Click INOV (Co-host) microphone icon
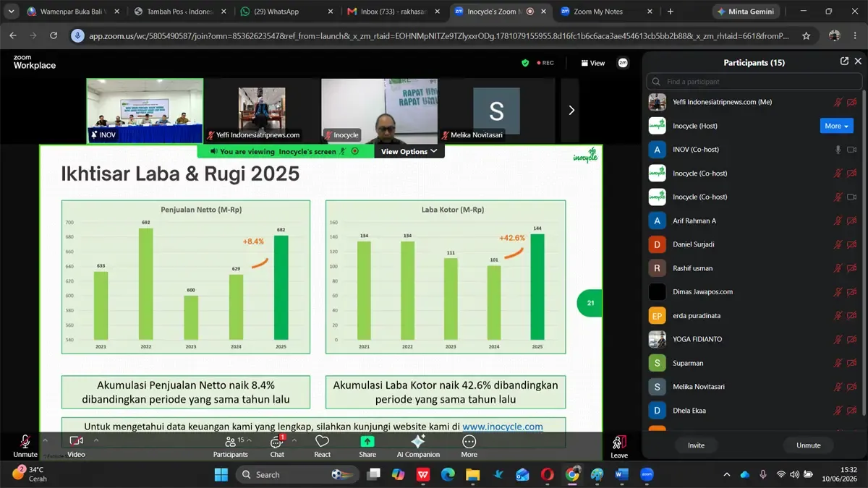 click(x=838, y=150)
